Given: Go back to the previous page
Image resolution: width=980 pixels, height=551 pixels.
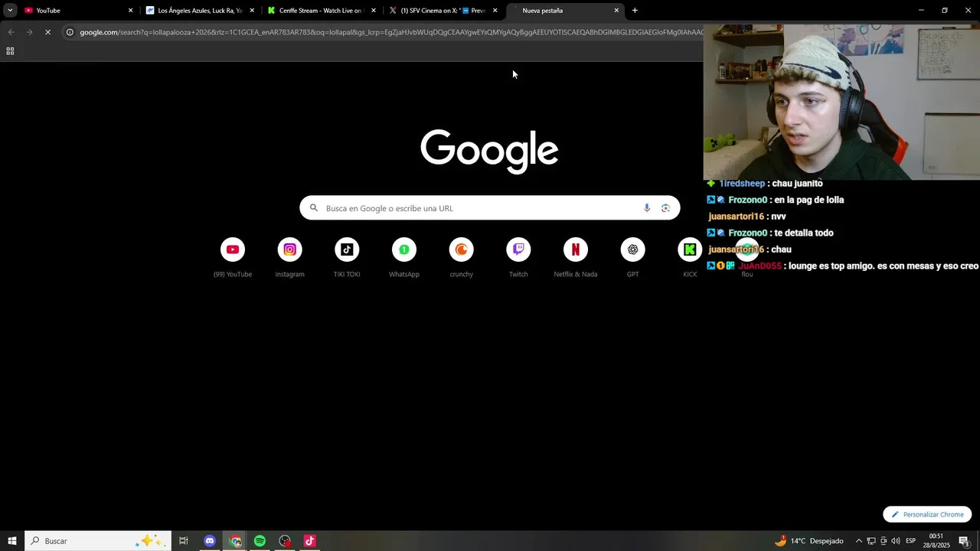Looking at the screenshot, I should (11, 32).
